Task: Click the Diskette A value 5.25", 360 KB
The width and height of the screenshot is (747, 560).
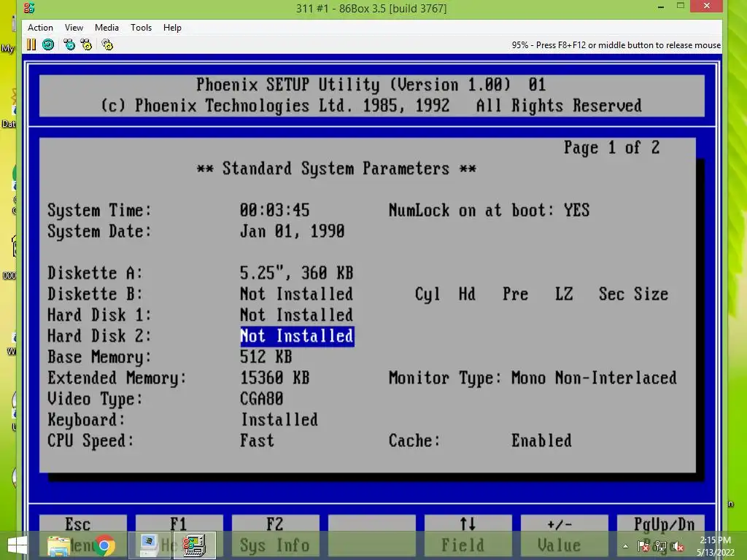Action: [x=296, y=273]
